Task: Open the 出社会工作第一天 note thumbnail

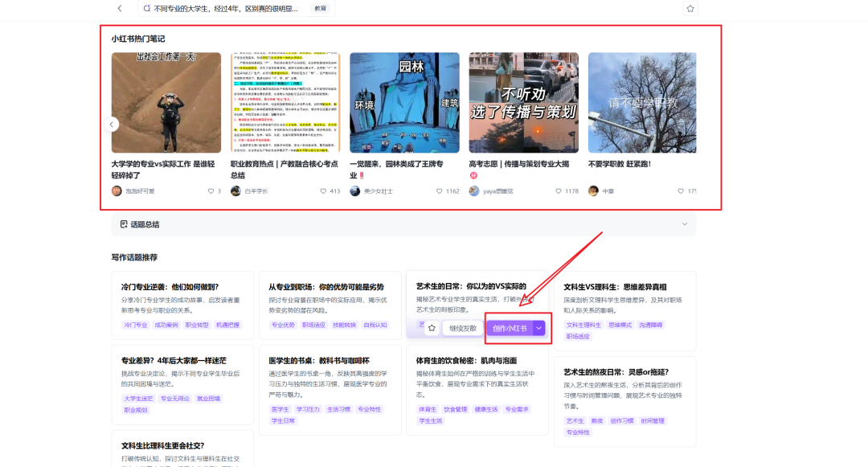Action: click(166, 102)
